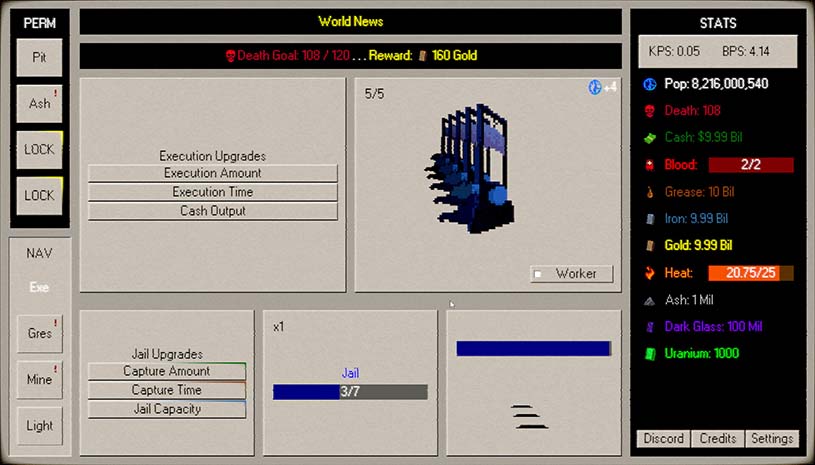815x465 pixels.
Task: Click the Heat flame icon
Action: click(x=648, y=273)
